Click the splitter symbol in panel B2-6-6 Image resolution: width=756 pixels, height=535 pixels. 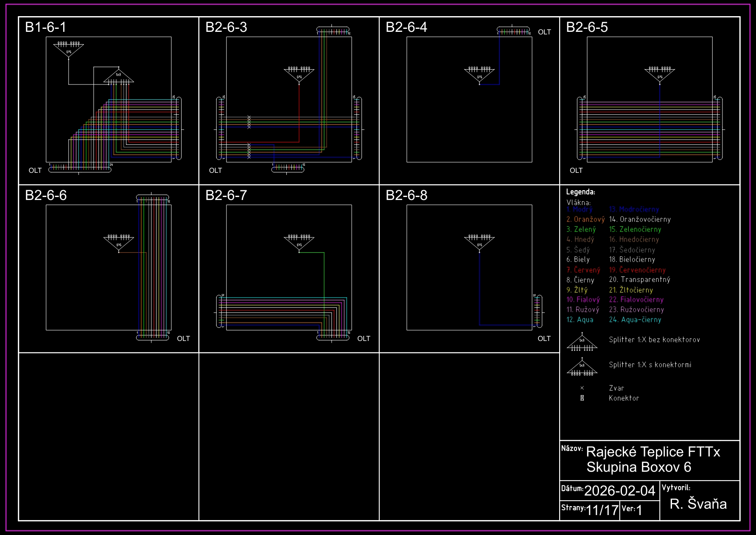click(x=119, y=243)
